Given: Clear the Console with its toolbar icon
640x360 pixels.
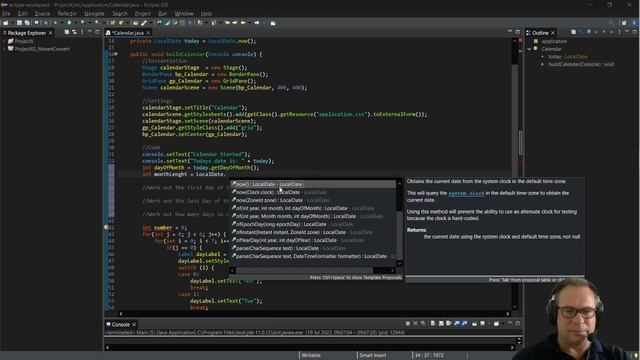Looking at the screenshot, I should tap(433, 323).
